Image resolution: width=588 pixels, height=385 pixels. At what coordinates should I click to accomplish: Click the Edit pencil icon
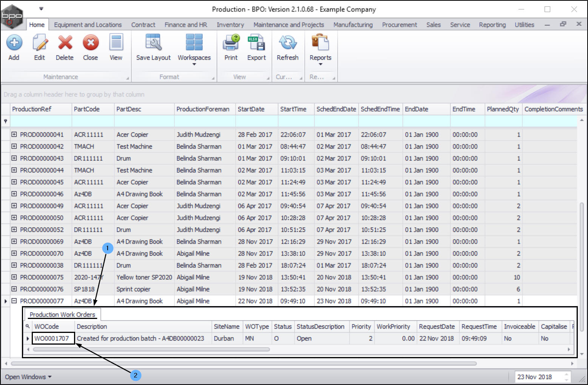[40, 43]
